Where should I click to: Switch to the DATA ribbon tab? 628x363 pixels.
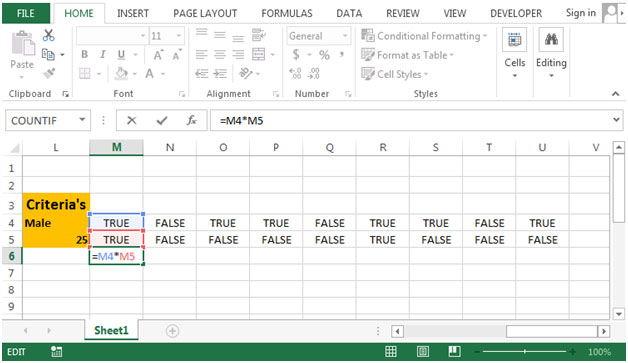pyautogui.click(x=349, y=13)
